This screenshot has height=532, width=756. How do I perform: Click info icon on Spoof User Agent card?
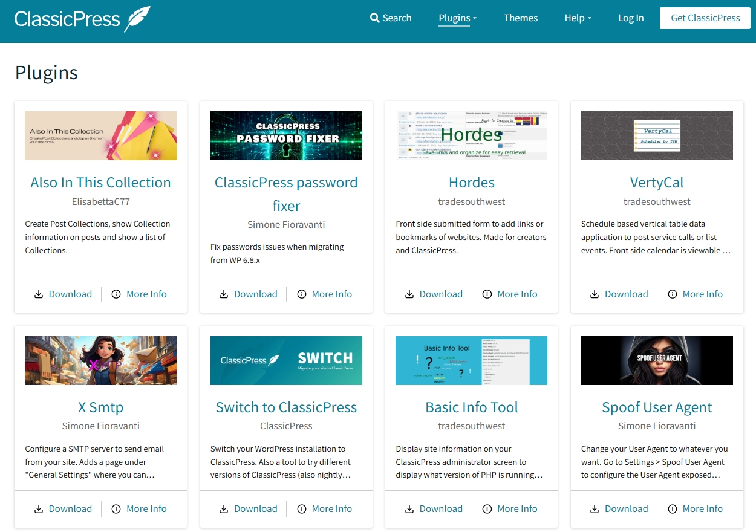point(673,509)
